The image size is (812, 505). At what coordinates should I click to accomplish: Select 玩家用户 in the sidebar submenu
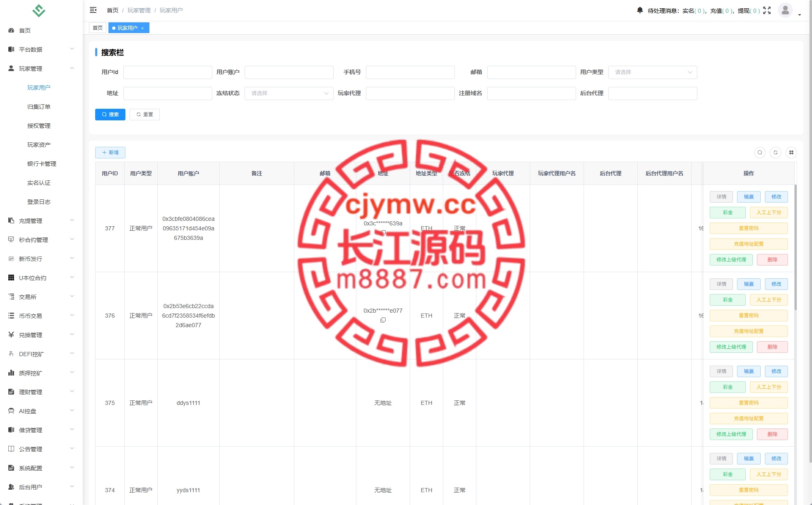[x=39, y=87]
